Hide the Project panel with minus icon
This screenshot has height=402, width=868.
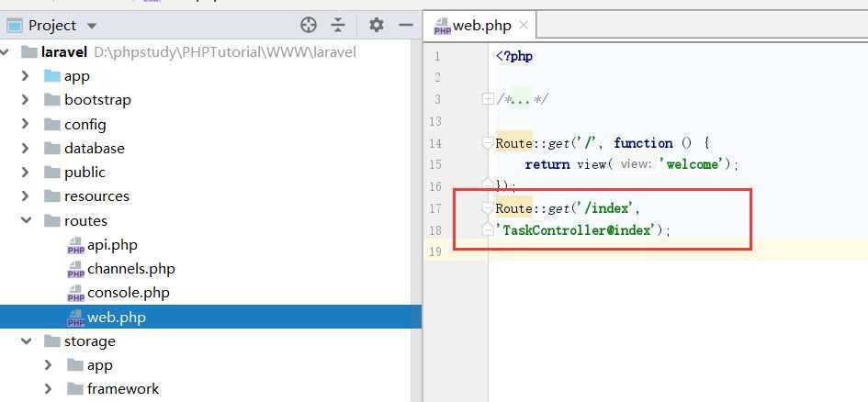pos(406,25)
